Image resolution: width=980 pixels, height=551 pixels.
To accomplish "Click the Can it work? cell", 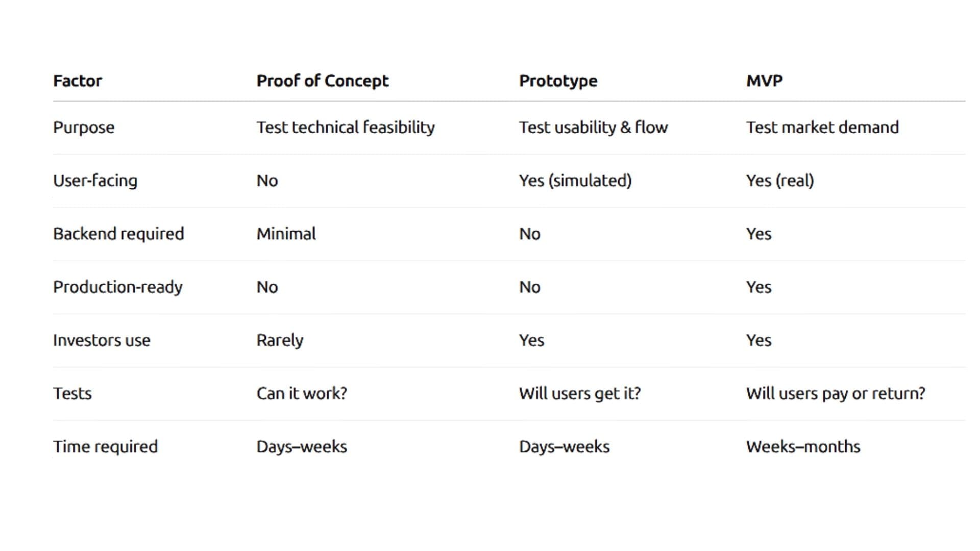I will click(x=302, y=393).
